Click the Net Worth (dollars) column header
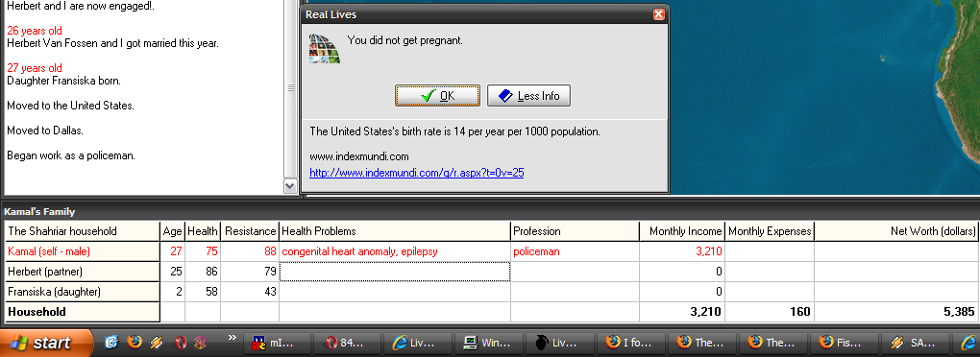Screen dimensions: 980x357 [x=896, y=231]
